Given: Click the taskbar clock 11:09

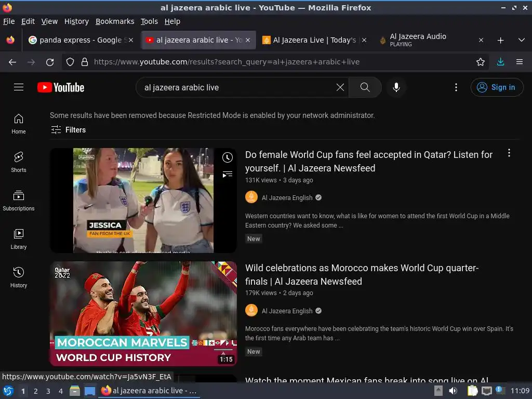Looking at the screenshot, I should click(x=520, y=391).
